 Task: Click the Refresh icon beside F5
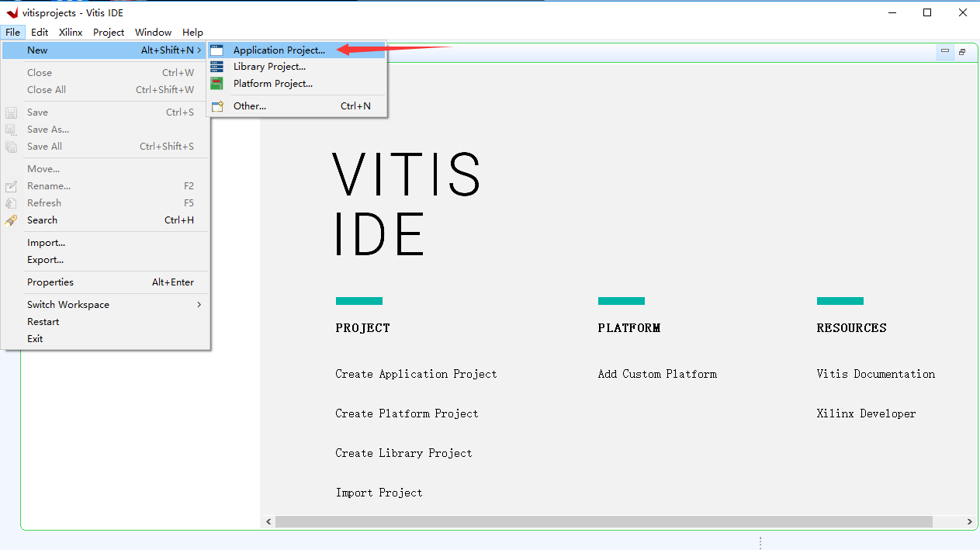[x=11, y=202]
